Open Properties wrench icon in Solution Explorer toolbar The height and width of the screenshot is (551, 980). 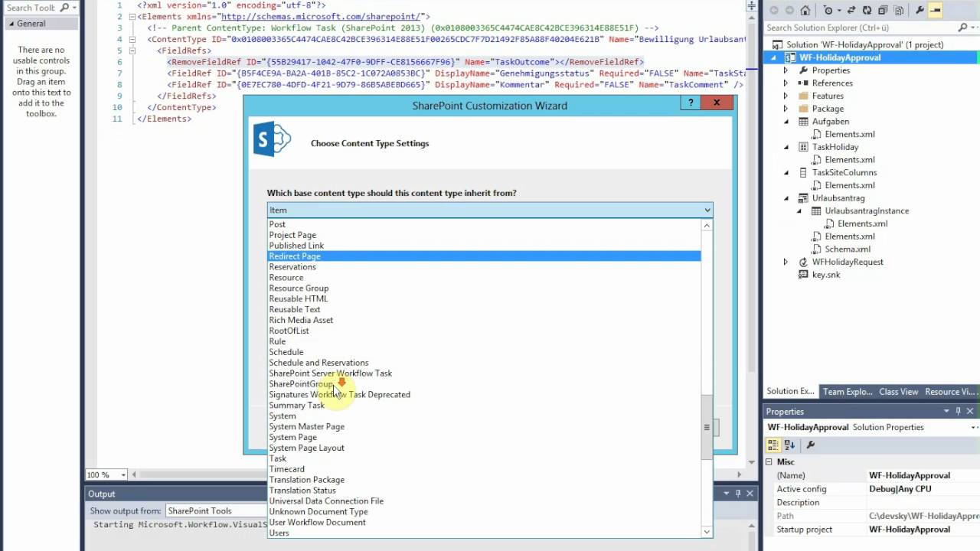click(920, 11)
